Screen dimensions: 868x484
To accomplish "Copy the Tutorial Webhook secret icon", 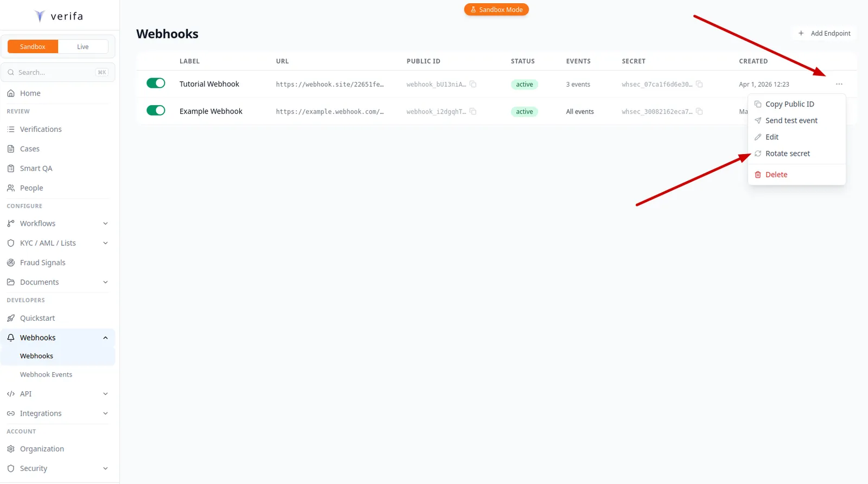I will coord(699,84).
